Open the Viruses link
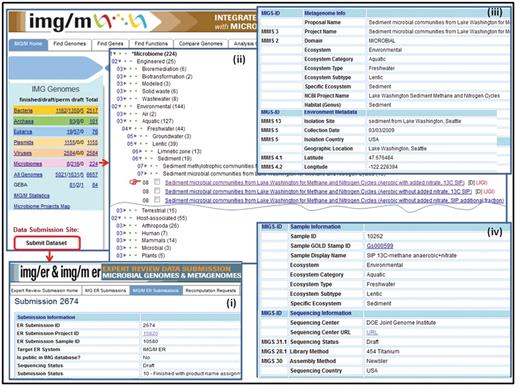Image resolution: width=520 pixels, height=390 pixels. tap(22, 153)
